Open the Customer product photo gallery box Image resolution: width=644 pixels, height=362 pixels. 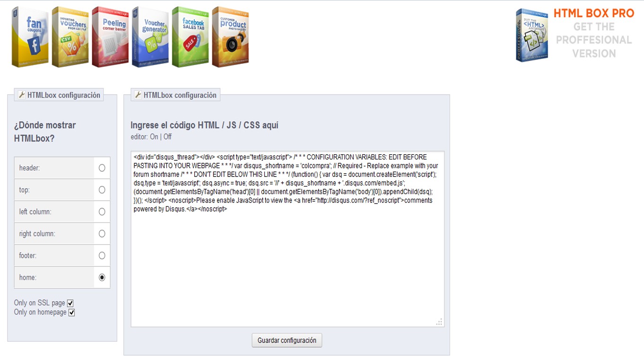(231, 37)
